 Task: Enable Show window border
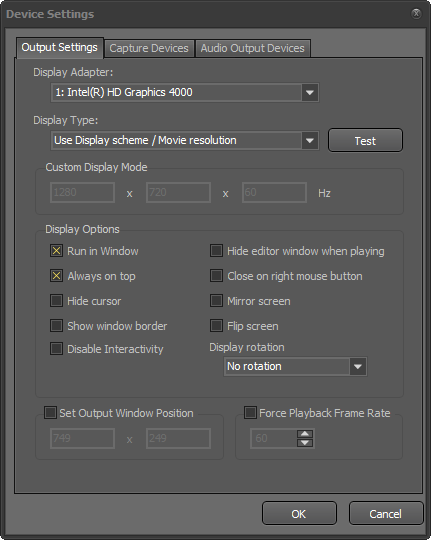pos(57,325)
